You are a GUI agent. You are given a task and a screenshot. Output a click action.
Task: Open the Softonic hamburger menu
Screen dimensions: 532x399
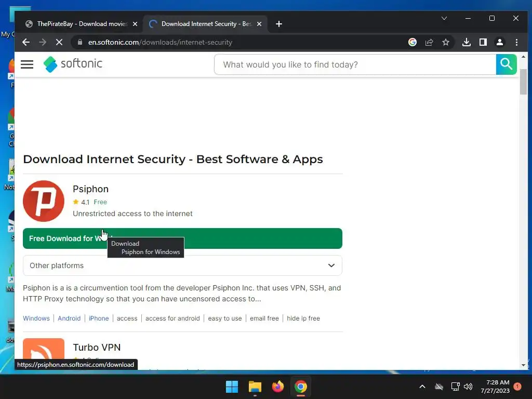click(27, 64)
